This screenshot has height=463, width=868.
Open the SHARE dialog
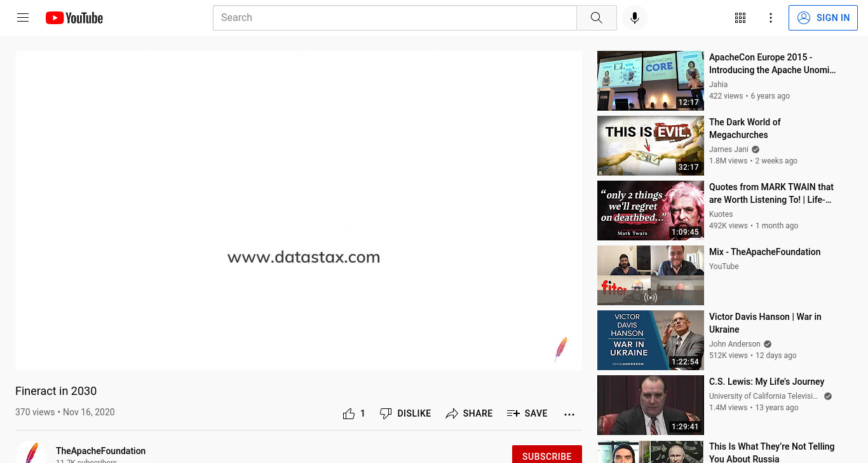[x=469, y=413]
